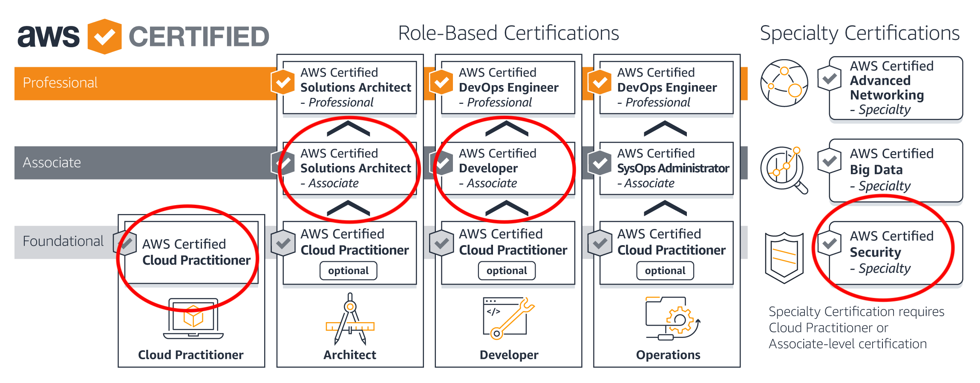Click Cloud Practitioner label below laptop icon
Image resolution: width=980 pixels, height=383 pixels.
(x=190, y=355)
